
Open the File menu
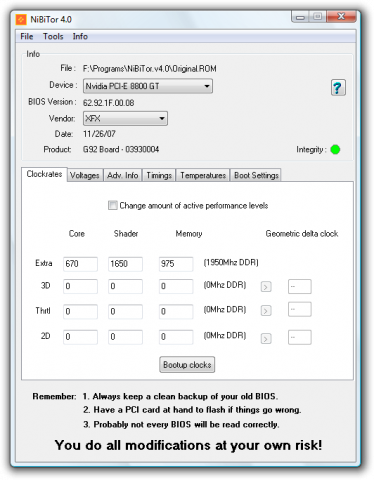pos(27,36)
